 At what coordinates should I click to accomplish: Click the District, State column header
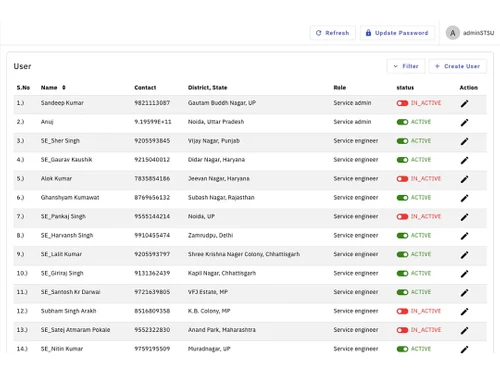click(207, 87)
